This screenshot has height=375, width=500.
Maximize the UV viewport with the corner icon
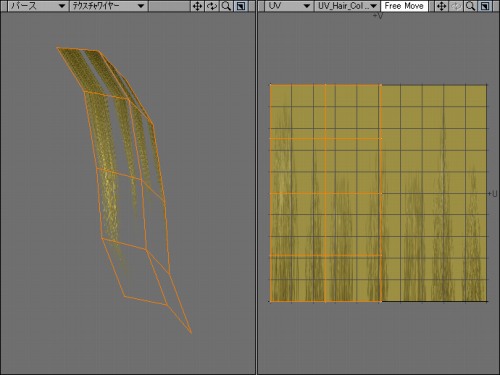[x=485, y=6]
